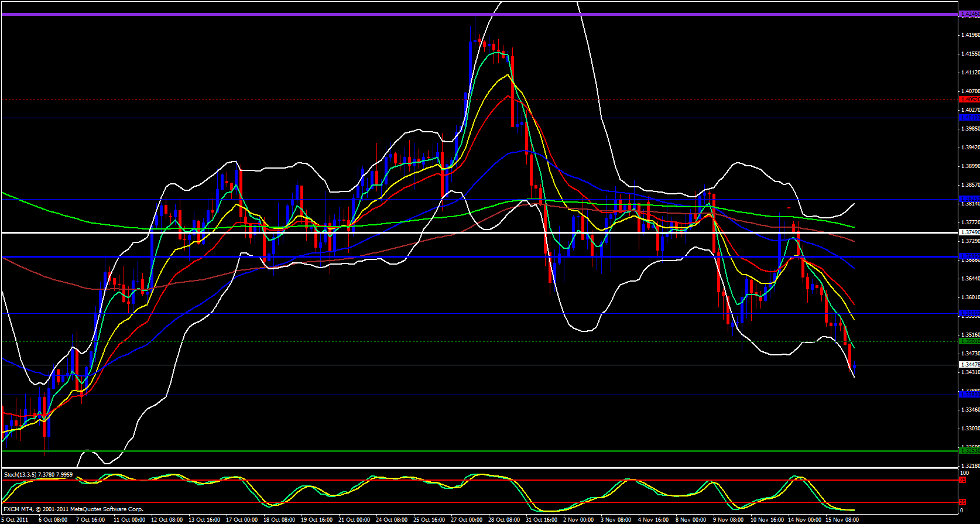Select the 17 Oct 00:00 date marker
Viewport: 980px width, 524px height.
pyautogui.click(x=242, y=520)
